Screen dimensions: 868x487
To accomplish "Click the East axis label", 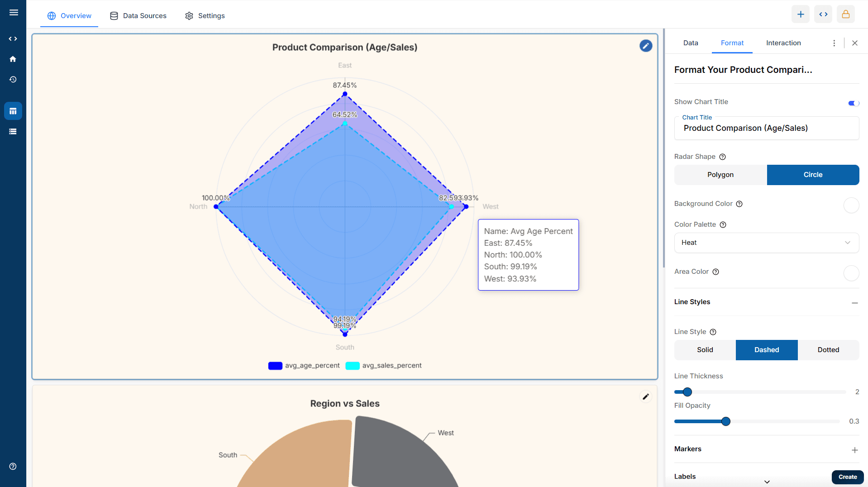I will (x=345, y=66).
